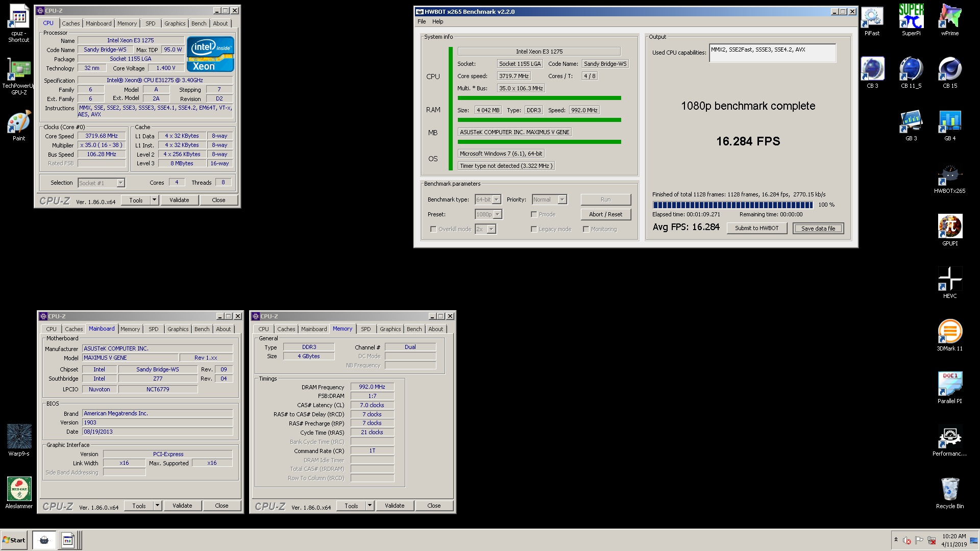
Task: Expand Tools arrow in Memory window
Action: [x=370, y=506]
